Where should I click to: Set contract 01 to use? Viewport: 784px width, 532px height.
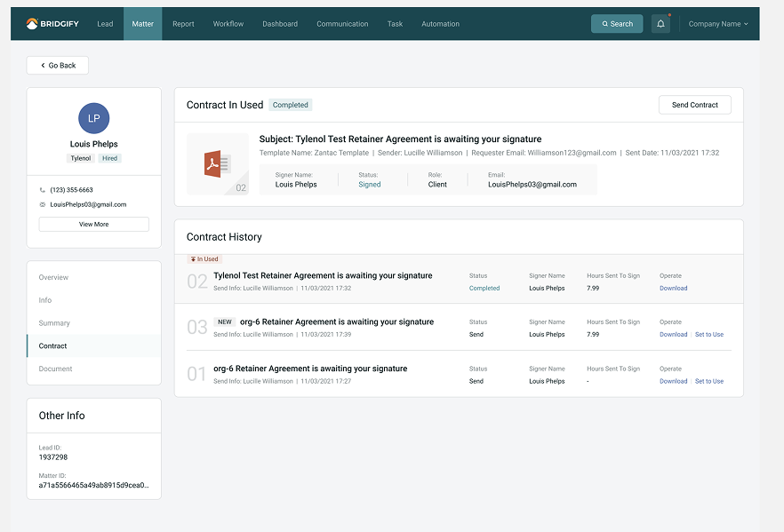pyautogui.click(x=709, y=381)
